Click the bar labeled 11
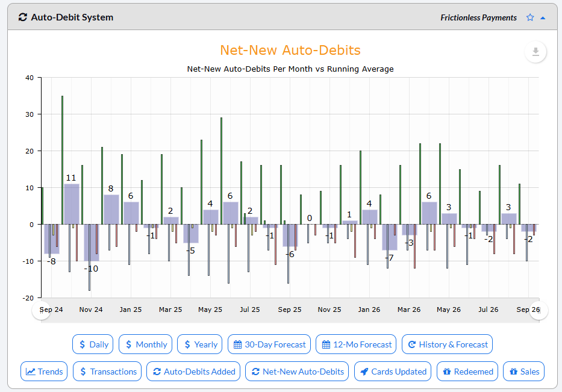562x392 pixels. (x=72, y=204)
